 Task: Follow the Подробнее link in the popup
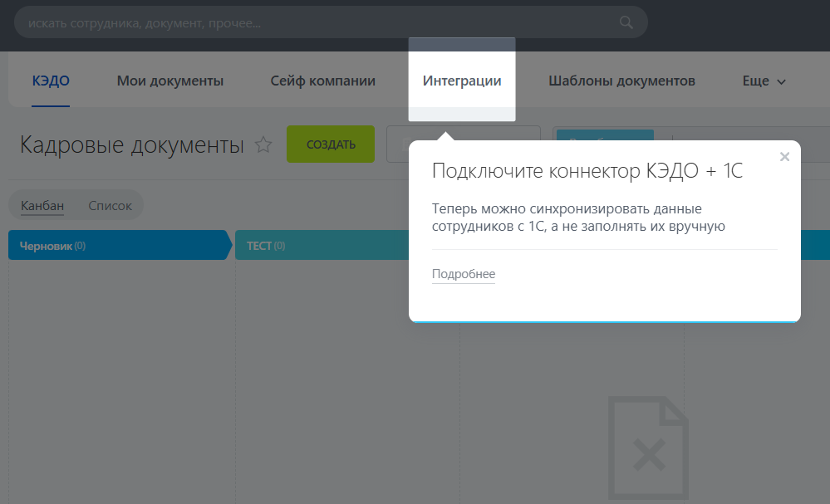pyautogui.click(x=464, y=274)
